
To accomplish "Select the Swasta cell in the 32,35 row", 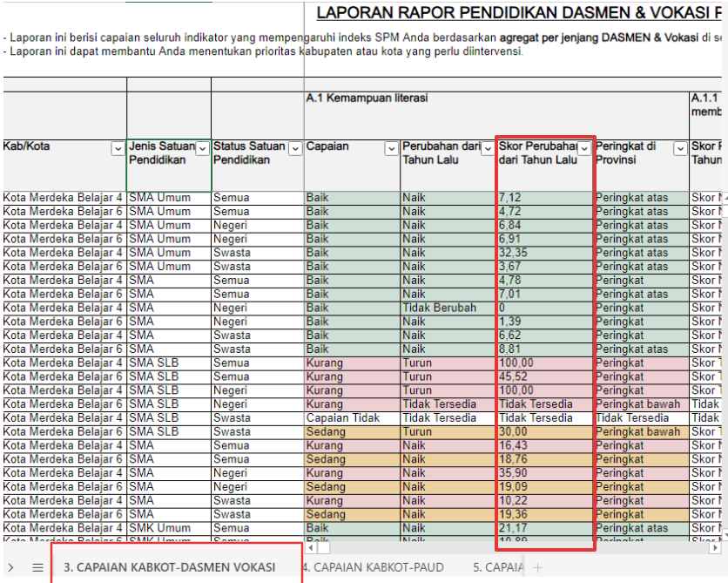I will [x=258, y=253].
